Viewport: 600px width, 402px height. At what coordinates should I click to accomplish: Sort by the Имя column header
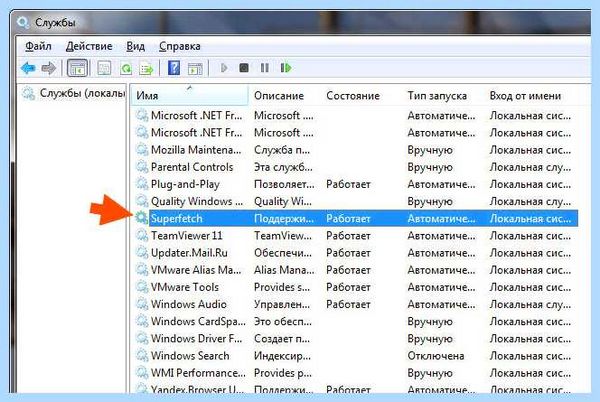point(190,95)
